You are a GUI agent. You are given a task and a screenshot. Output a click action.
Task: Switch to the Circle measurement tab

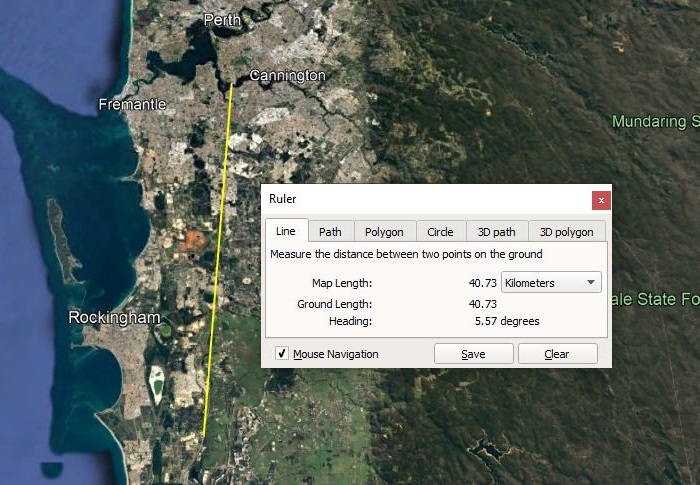[x=440, y=232]
